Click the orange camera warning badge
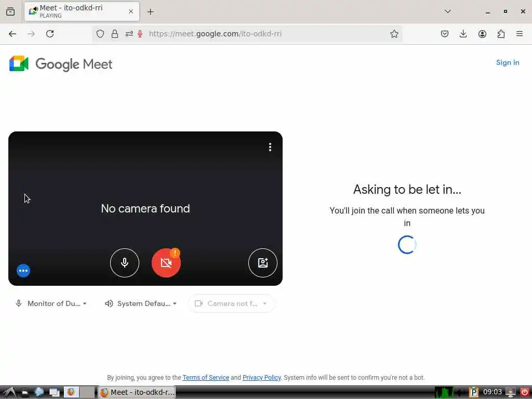The image size is (532, 399). pyautogui.click(x=175, y=253)
